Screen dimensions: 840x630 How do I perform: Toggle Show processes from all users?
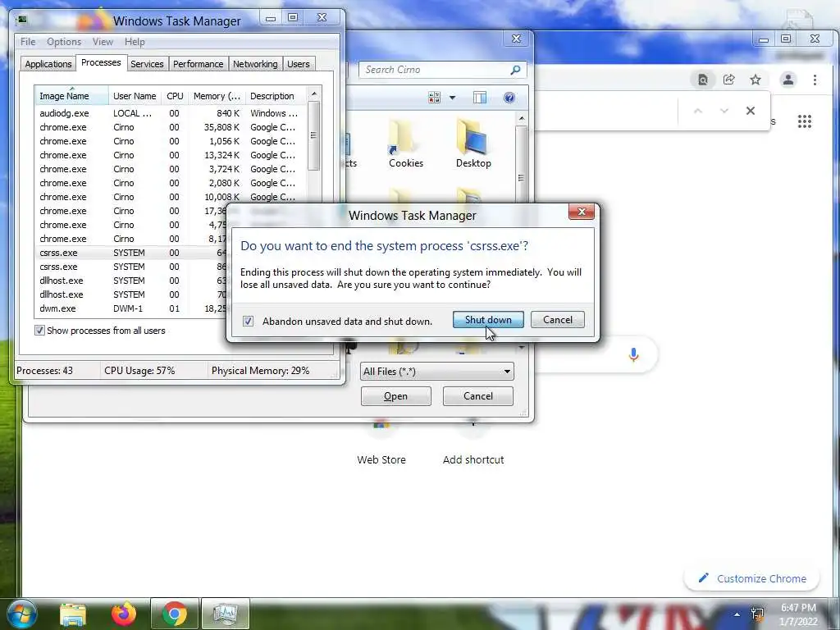(x=39, y=331)
